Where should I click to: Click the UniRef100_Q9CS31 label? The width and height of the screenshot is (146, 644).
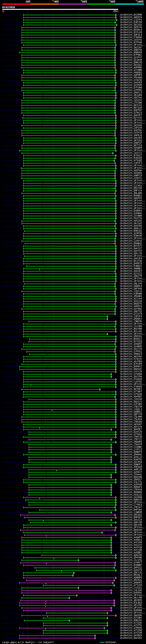pos(131,572)
